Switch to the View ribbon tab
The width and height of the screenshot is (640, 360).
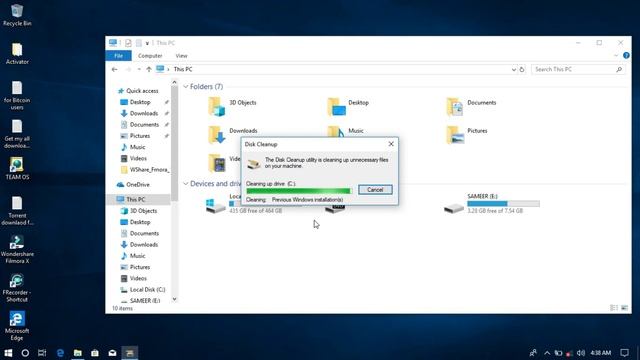pyautogui.click(x=181, y=56)
